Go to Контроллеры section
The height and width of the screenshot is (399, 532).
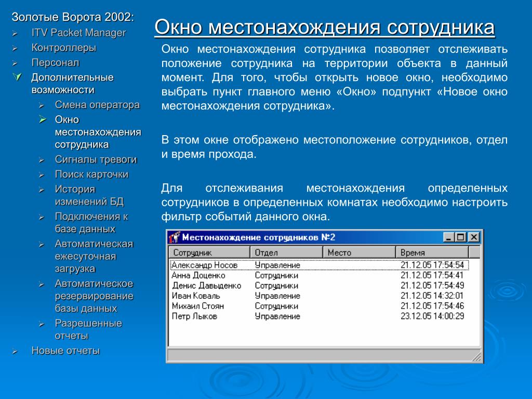64,48
